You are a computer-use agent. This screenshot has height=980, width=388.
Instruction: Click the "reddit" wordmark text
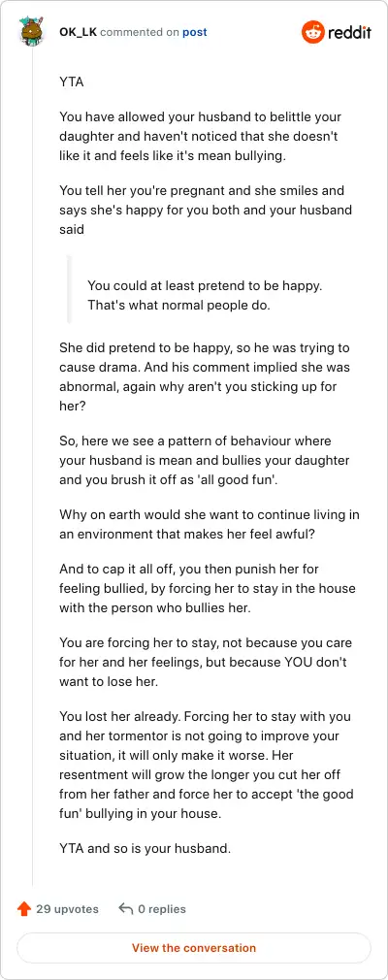(349, 32)
